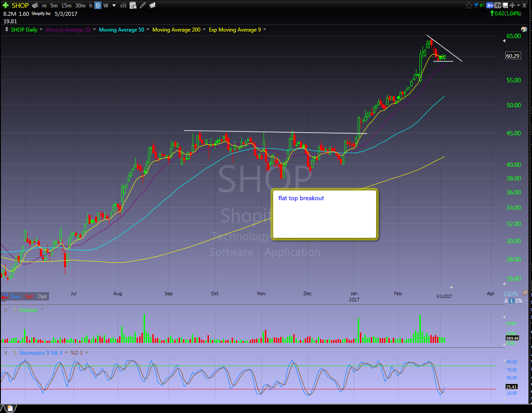Click the green plus add-symbol icon
Viewport: 532px width, 413px height.
(6, 6)
